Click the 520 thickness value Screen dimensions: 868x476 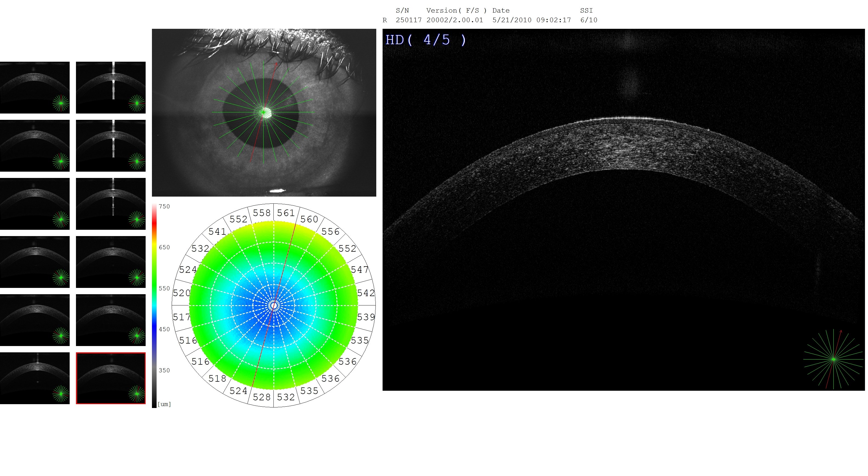pos(182,293)
